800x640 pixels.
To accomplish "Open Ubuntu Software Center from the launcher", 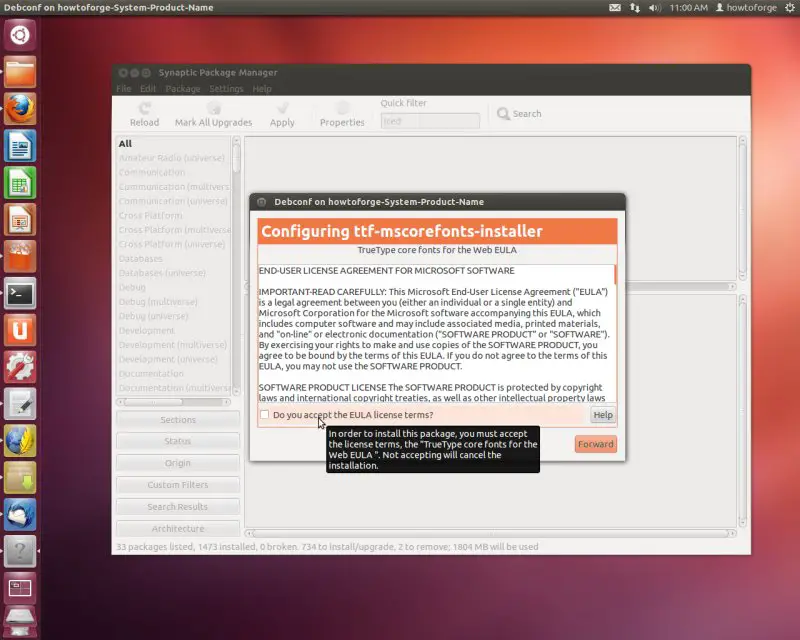I will (x=20, y=256).
